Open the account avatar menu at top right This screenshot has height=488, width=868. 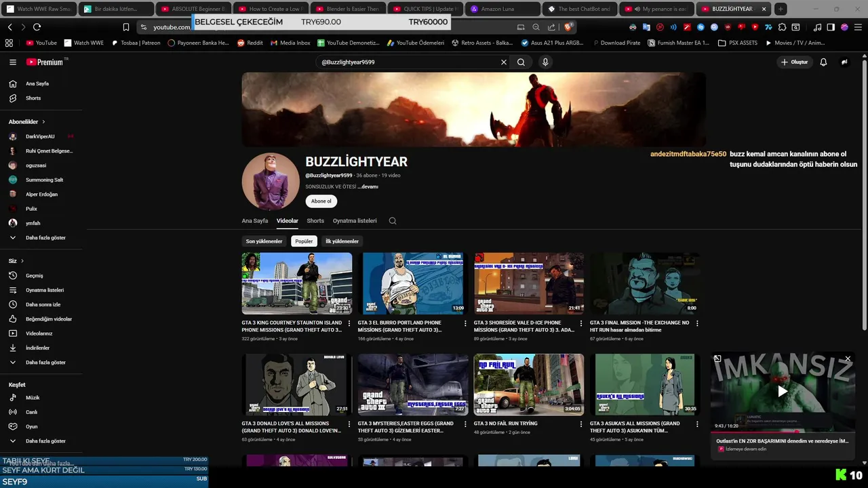pyautogui.click(x=844, y=62)
